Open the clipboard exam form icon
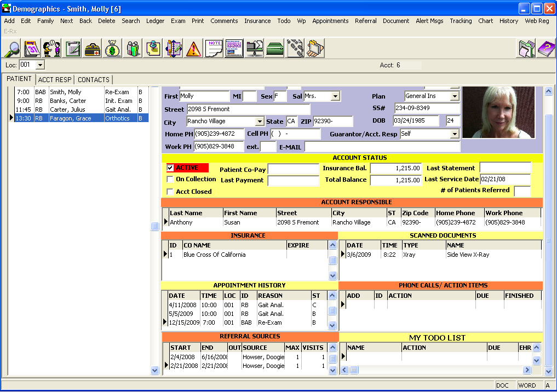 click(x=72, y=49)
